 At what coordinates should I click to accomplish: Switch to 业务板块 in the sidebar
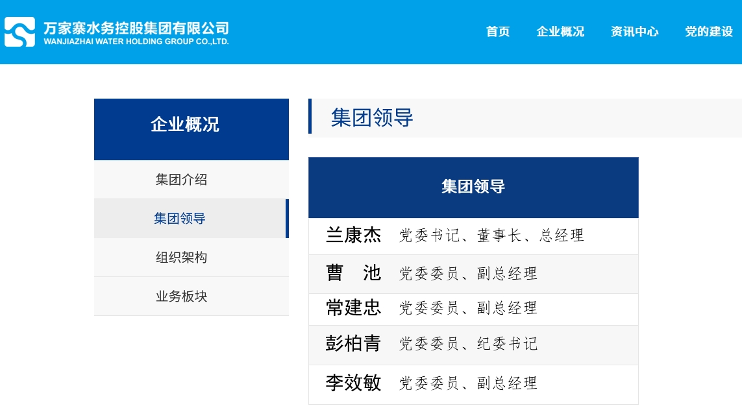[x=181, y=297]
